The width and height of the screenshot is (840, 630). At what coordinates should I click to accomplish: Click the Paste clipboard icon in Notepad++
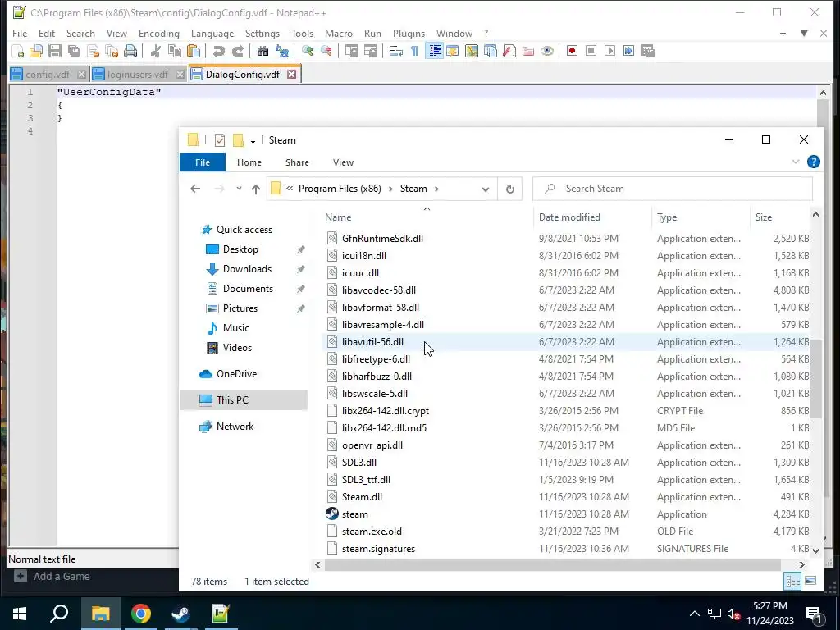tap(194, 51)
